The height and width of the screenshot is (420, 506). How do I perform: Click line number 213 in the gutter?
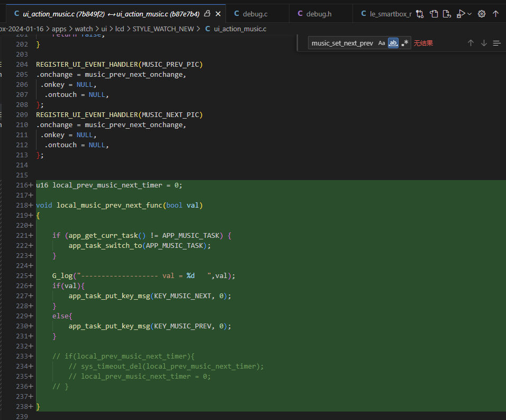(x=22, y=155)
